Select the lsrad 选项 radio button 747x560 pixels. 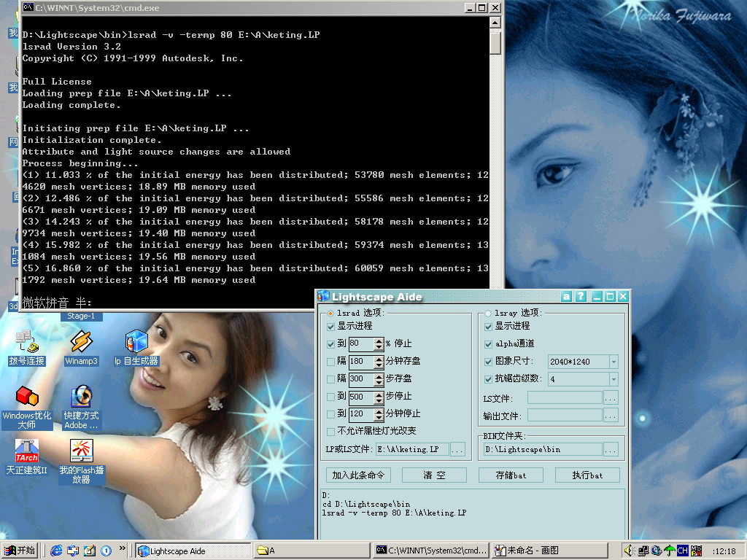point(330,314)
